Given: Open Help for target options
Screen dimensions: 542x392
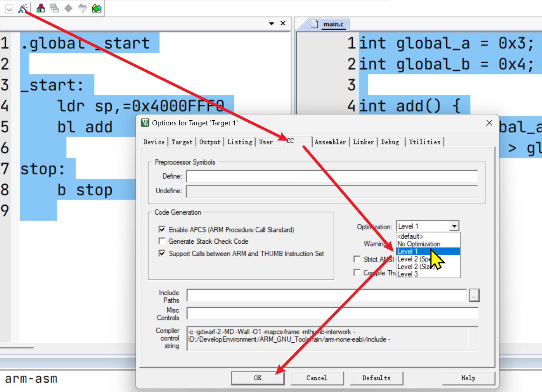Looking at the screenshot, I should click(x=468, y=378).
